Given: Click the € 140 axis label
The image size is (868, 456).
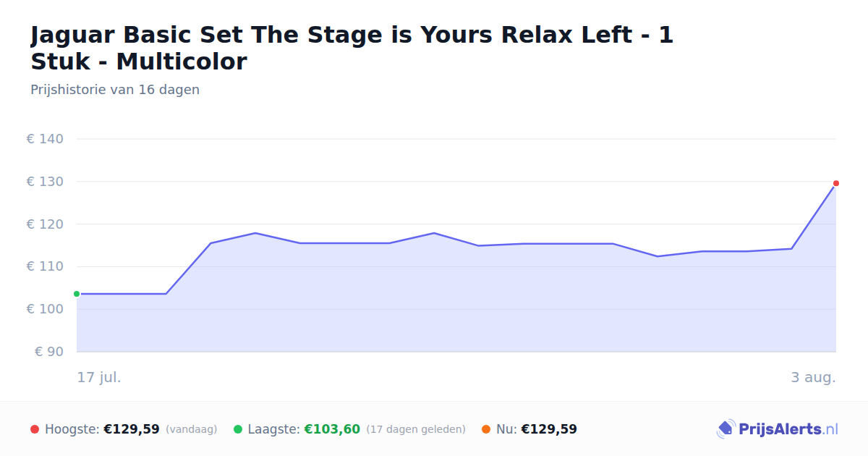Looking at the screenshot, I should (x=45, y=139).
